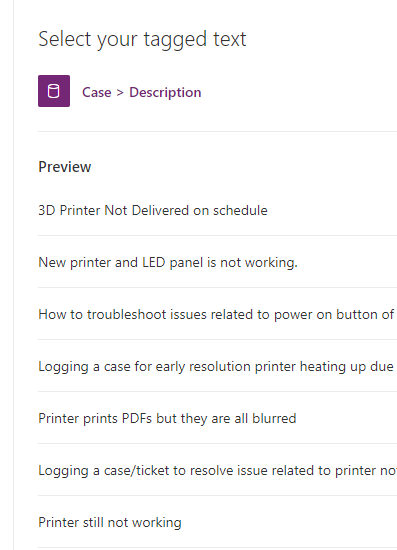Select the LED panel not working row
Image resolution: width=397 pixels, height=550 pixels.
coord(217,262)
